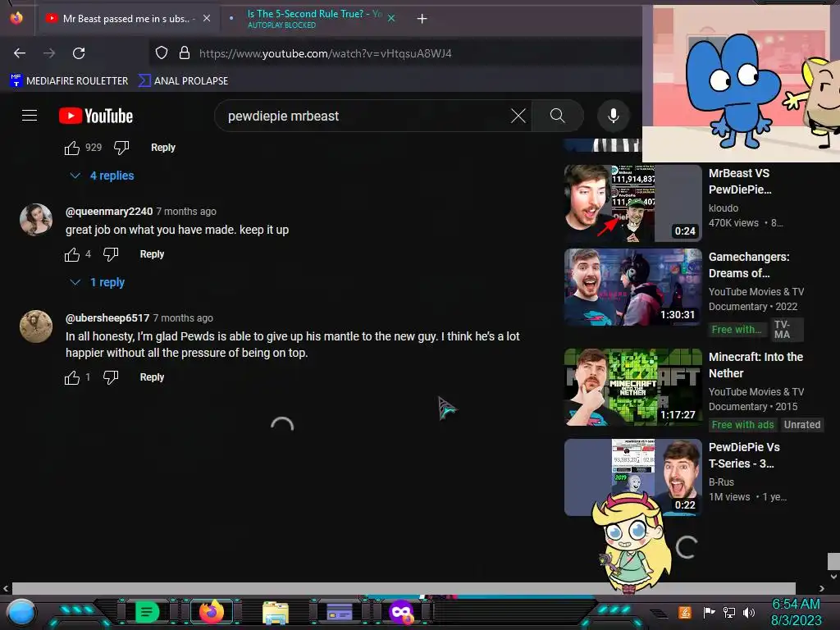Click the '7 months ago' timestamp of @queenmary2240
Viewport: 840px width, 630px height.
tap(186, 212)
